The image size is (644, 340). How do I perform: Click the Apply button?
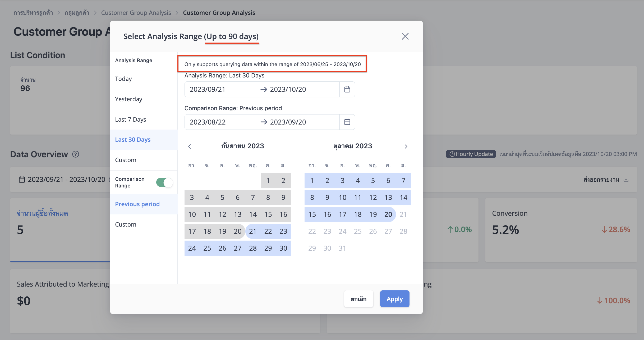click(x=395, y=299)
